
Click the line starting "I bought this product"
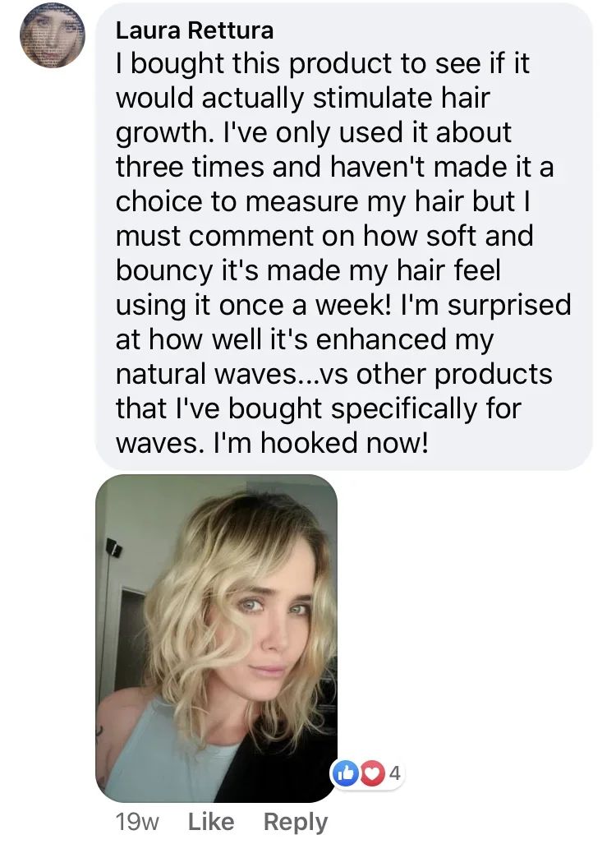click(x=323, y=64)
